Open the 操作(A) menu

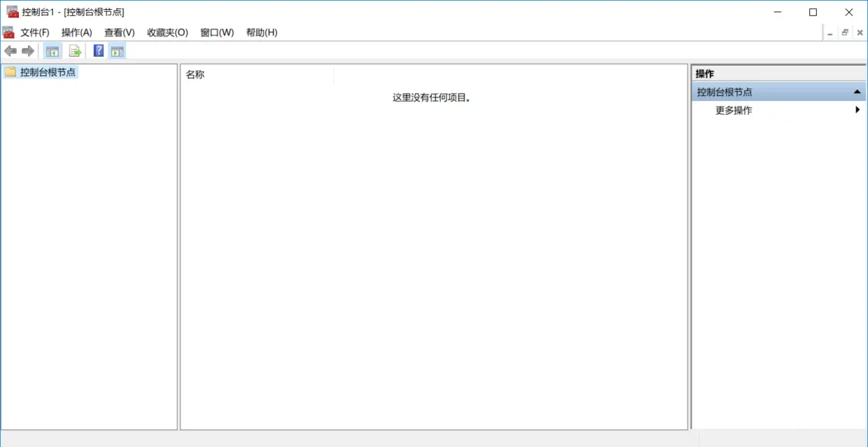tap(76, 32)
